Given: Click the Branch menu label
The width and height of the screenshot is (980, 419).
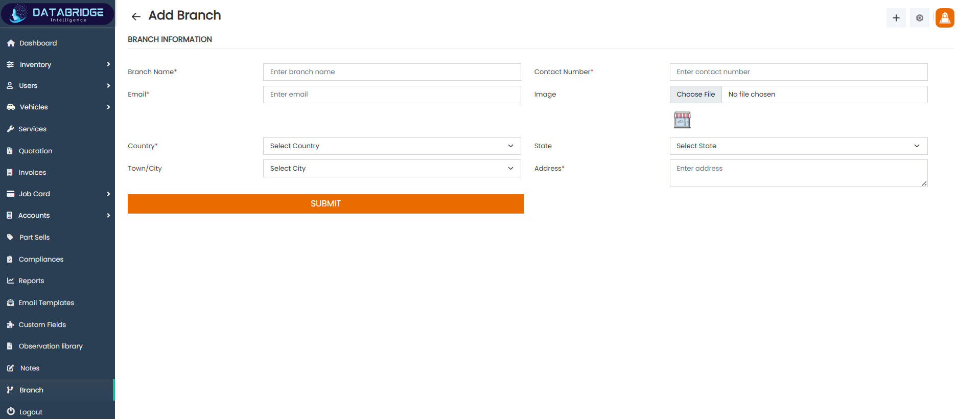Looking at the screenshot, I should click(32, 390).
